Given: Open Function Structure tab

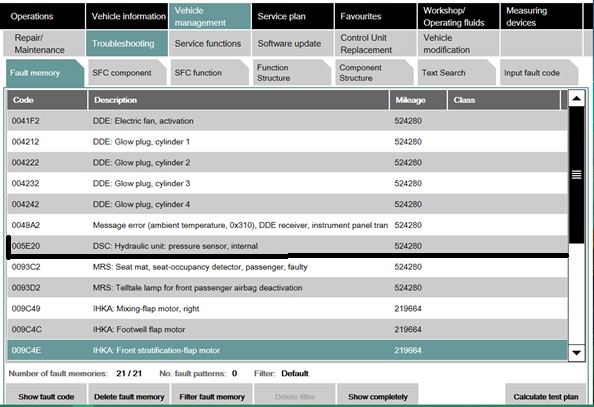Looking at the screenshot, I should coord(292,72).
